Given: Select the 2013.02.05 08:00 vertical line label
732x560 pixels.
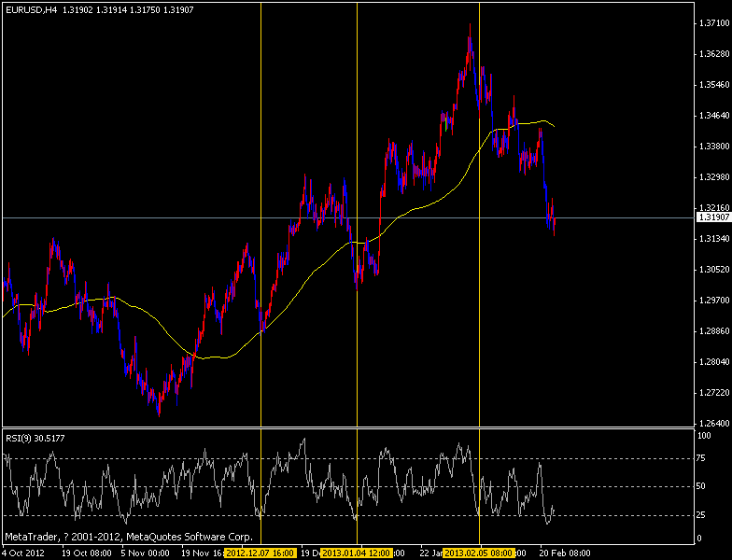Looking at the screenshot, I should (x=480, y=553).
